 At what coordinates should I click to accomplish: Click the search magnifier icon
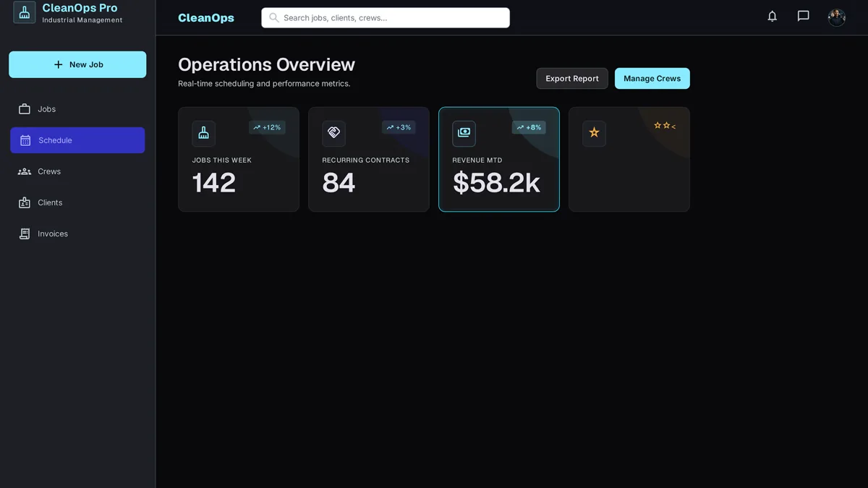274,17
